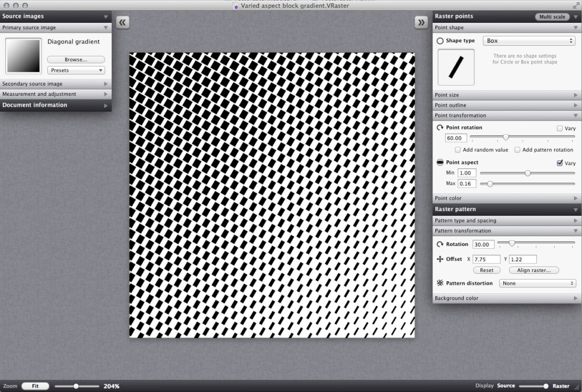Click the Browse... button
The image size is (582, 392).
(76, 59)
